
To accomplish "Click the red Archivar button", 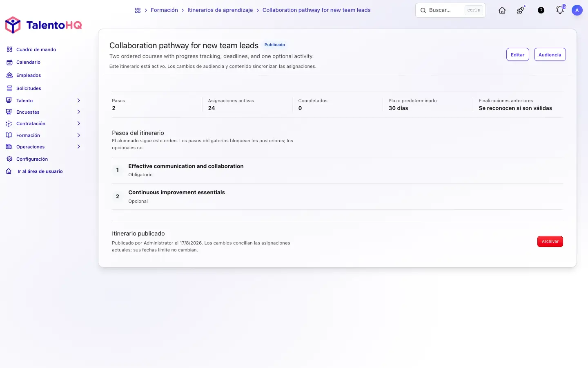I will coord(550,242).
